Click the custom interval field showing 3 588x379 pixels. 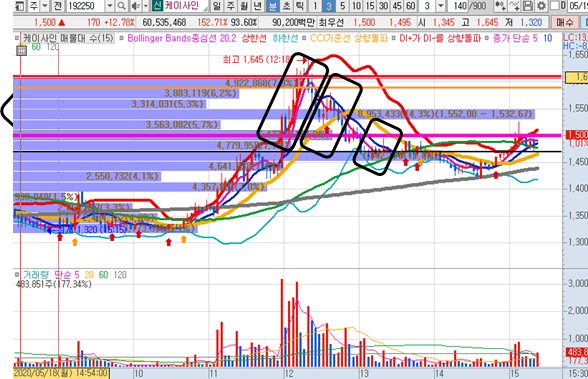pyautogui.click(x=427, y=6)
